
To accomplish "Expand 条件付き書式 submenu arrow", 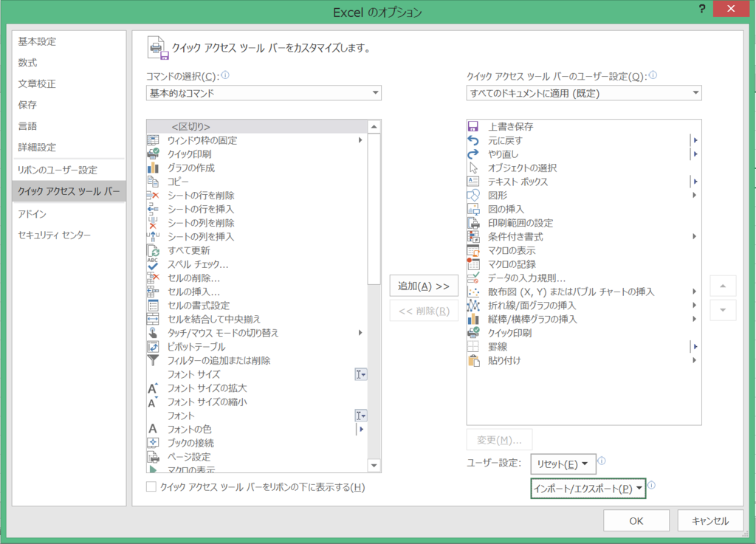I will pyautogui.click(x=694, y=236).
